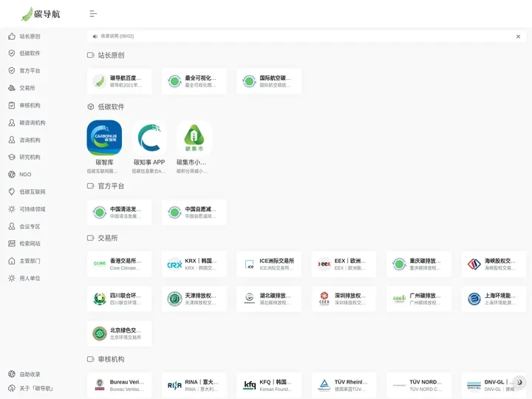Select 低碳软件 in the sidebar
The width and height of the screenshot is (532, 399).
30,53
